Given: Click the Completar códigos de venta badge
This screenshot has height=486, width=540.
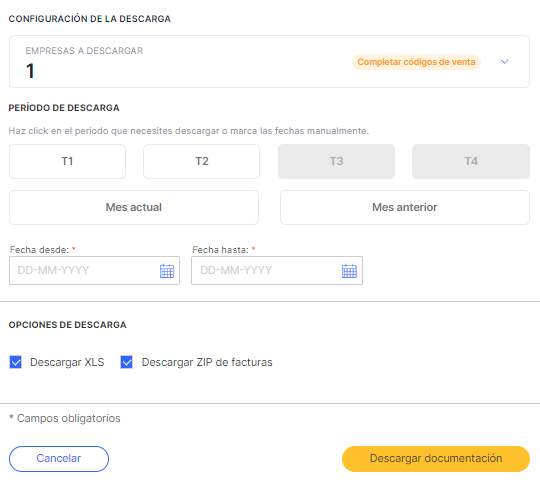Looking at the screenshot, I should pos(416,62).
